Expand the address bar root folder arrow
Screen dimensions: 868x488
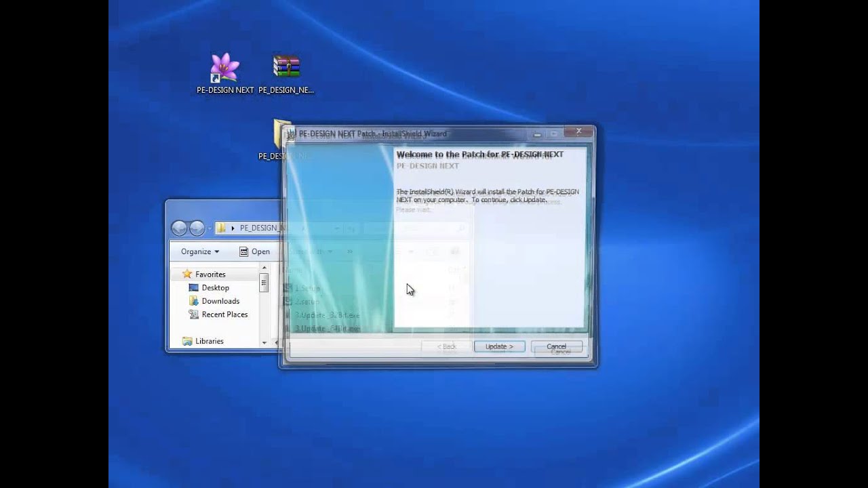(233, 228)
